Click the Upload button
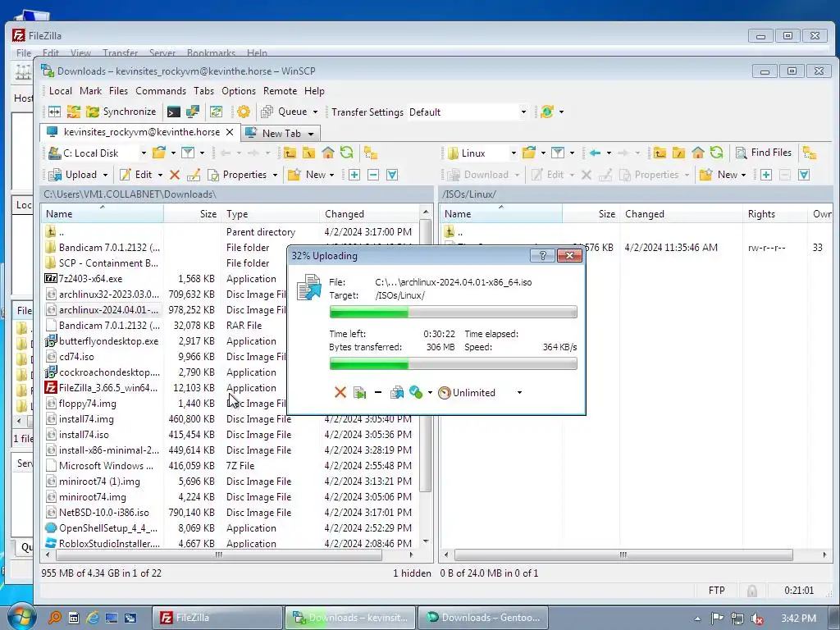840x630 pixels. (x=73, y=175)
